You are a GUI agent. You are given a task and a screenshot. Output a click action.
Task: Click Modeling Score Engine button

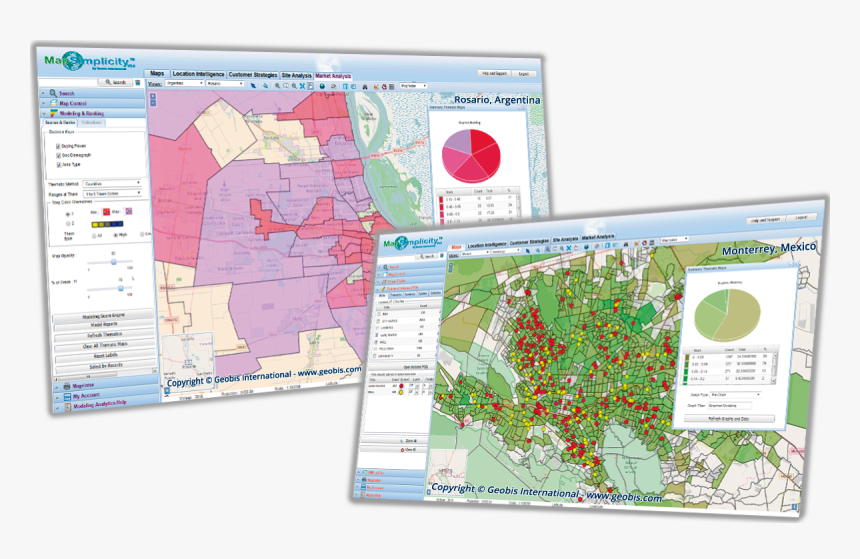104,315
